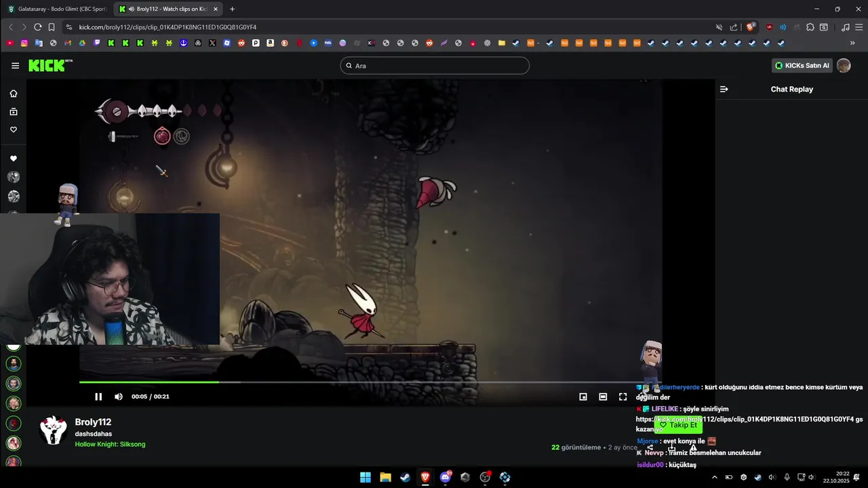Pause the clip playback

click(x=98, y=396)
